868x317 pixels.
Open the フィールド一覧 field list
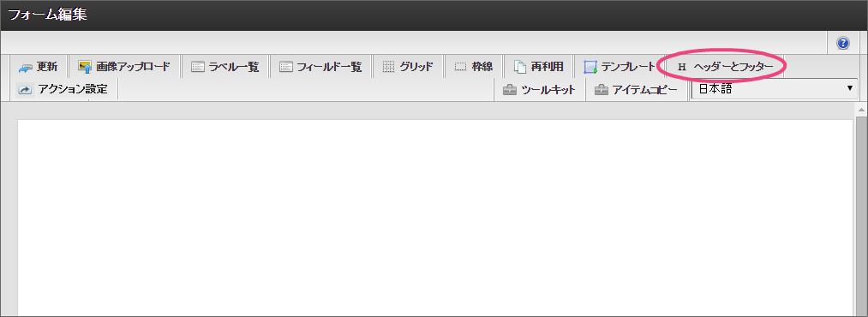click(320, 67)
